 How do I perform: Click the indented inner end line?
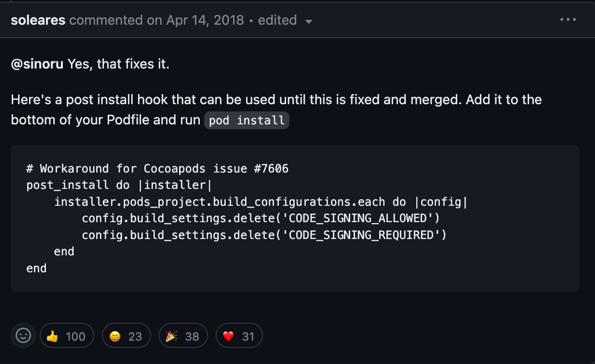pos(64,252)
